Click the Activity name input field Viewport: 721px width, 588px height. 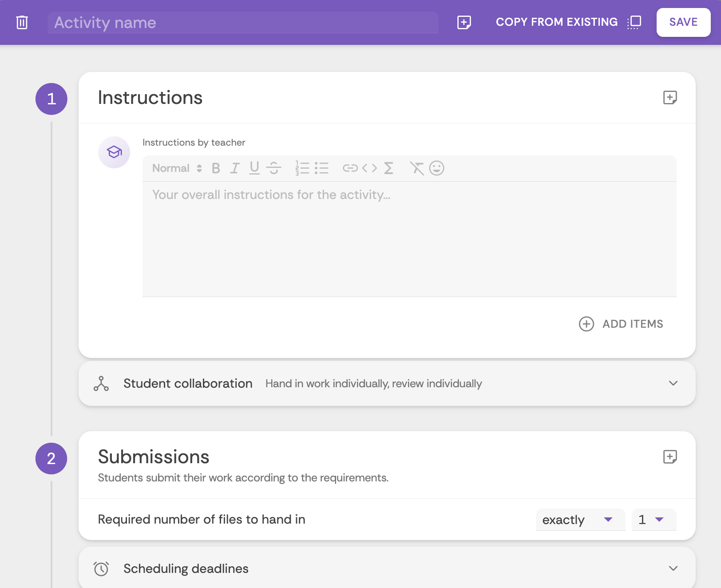click(x=243, y=22)
